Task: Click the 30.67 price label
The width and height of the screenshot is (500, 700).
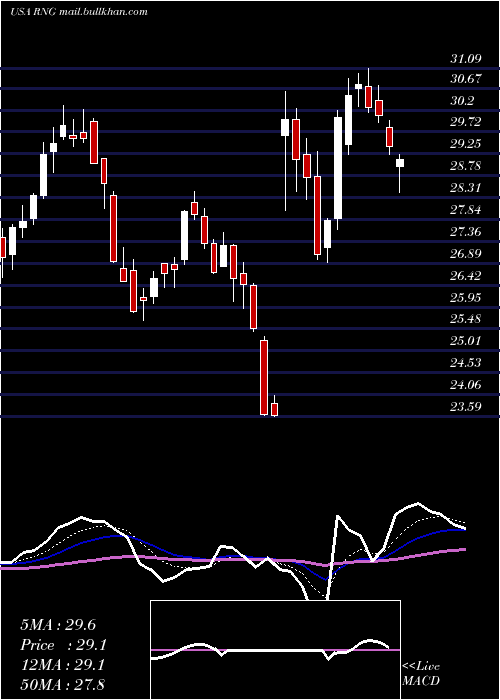Action: (466, 79)
